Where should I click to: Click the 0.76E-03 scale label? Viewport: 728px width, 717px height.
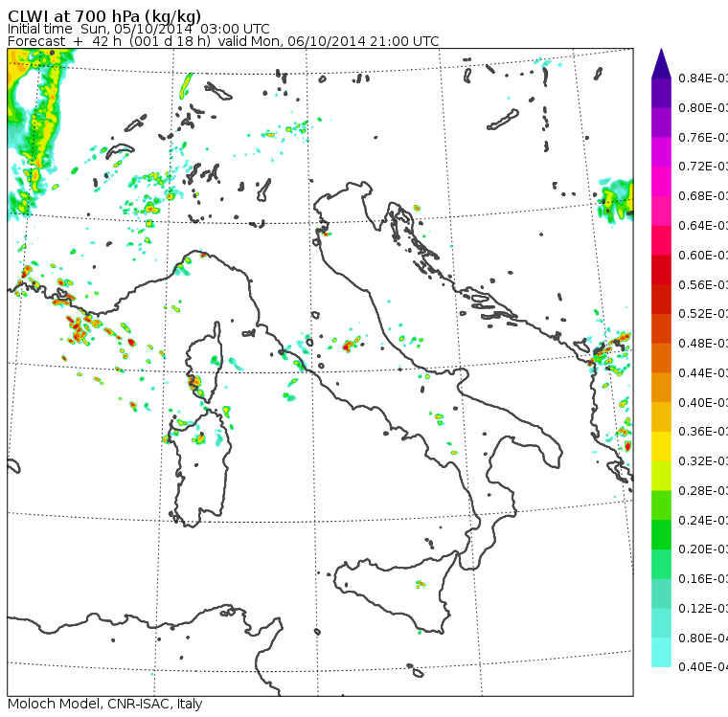pos(703,137)
